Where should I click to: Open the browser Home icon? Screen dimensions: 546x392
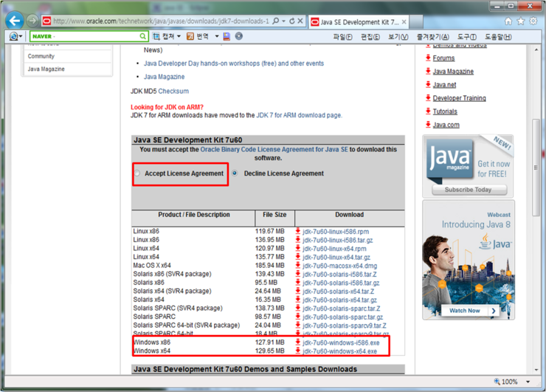508,21
